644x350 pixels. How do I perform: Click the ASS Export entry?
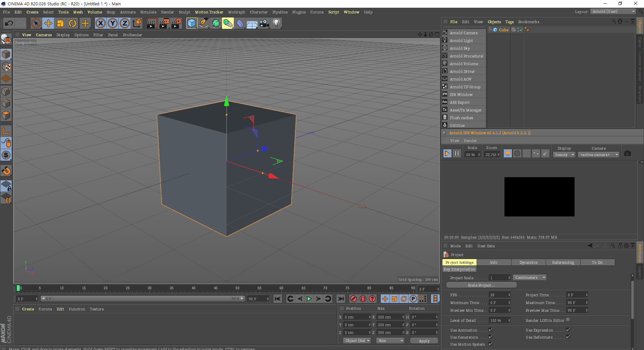464,102
